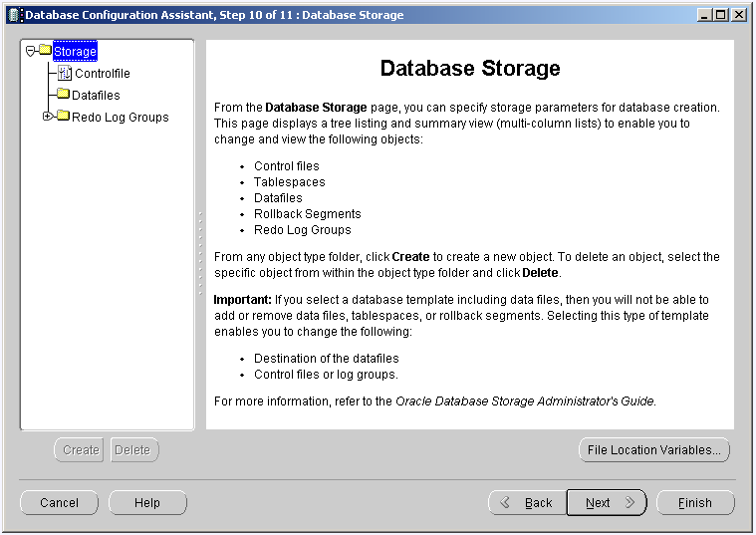Select the Redo Log Groups label
This screenshot has width=756, height=535.
point(121,117)
